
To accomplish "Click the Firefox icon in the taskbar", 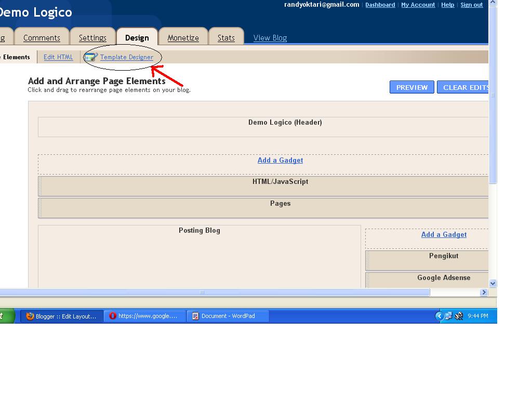I will coord(30,316).
